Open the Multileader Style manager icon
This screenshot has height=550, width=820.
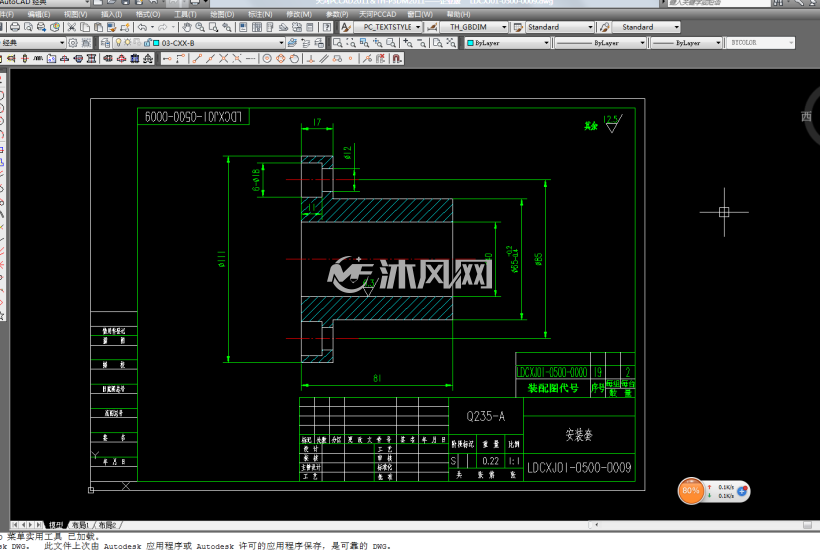(x=605, y=27)
